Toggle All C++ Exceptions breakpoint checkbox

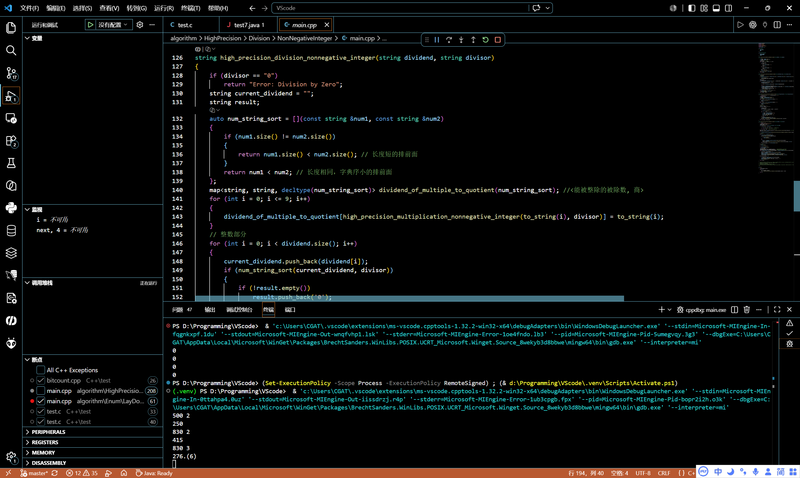pos(40,370)
